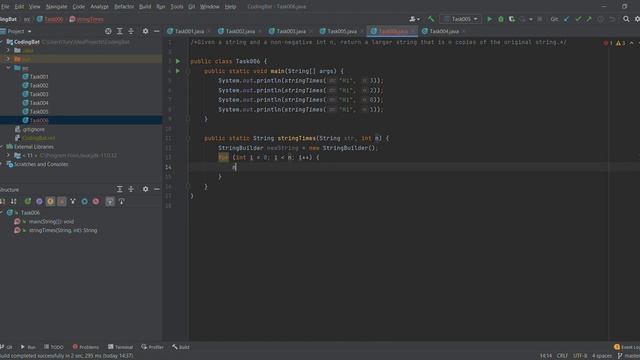Rollback changes with the undo arrow icon
640x360 pixels.
tap(612, 19)
